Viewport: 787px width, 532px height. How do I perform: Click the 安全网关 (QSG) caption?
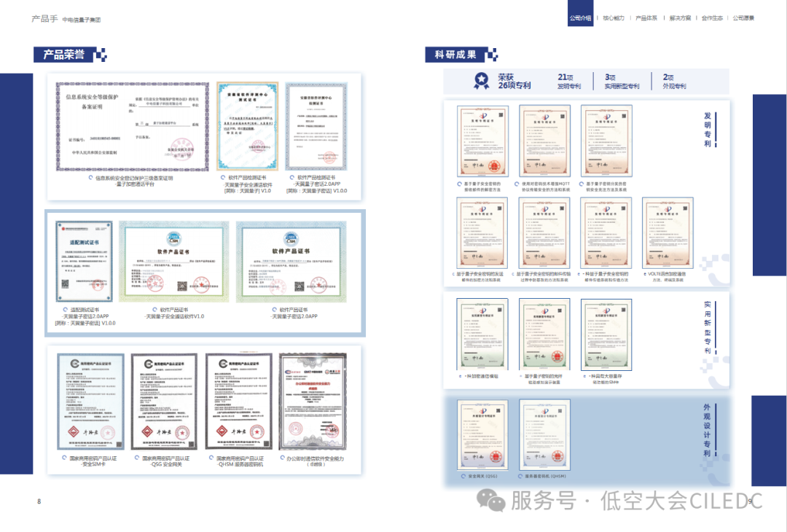click(479, 477)
